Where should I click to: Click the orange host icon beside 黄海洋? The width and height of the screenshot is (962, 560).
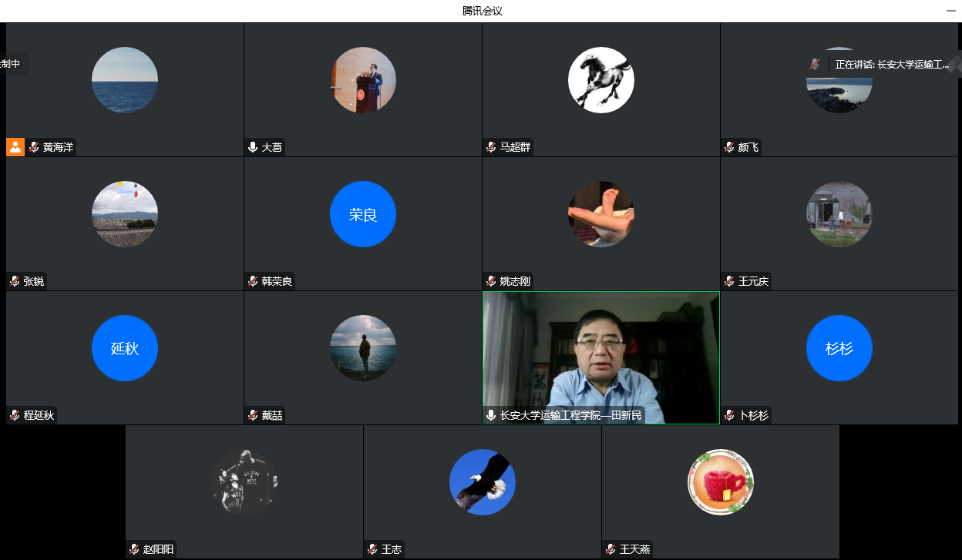15,147
